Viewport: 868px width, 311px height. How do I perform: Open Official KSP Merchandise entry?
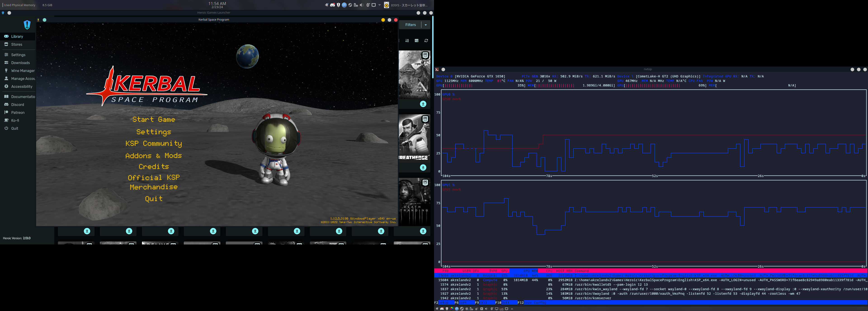click(154, 182)
